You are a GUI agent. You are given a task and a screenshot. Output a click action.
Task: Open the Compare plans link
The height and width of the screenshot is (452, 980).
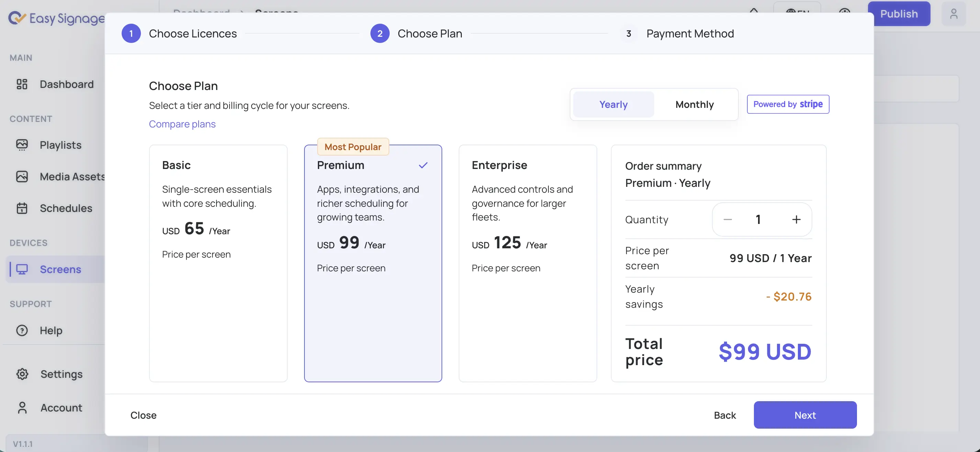[x=182, y=124]
